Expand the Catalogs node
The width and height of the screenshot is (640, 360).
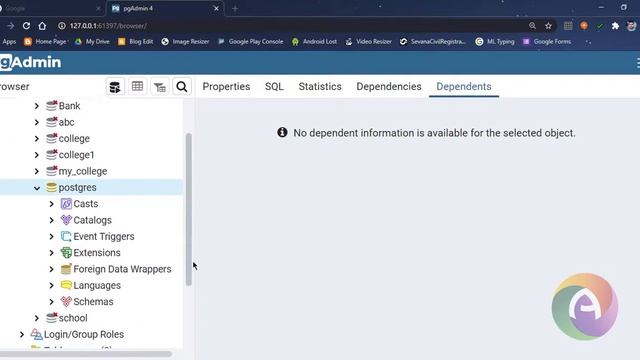click(51, 220)
